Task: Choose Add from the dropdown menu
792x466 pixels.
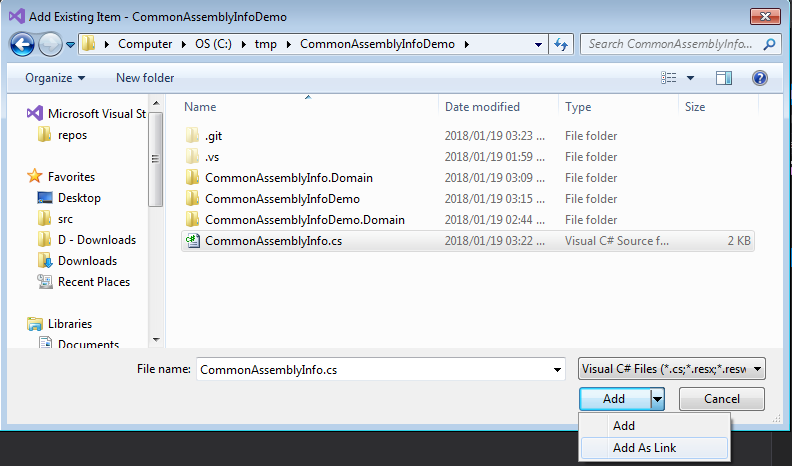Action: coord(655,426)
